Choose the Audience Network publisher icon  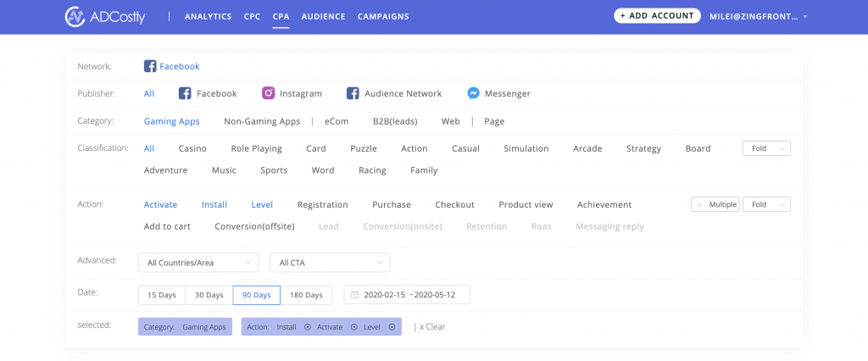tap(353, 93)
